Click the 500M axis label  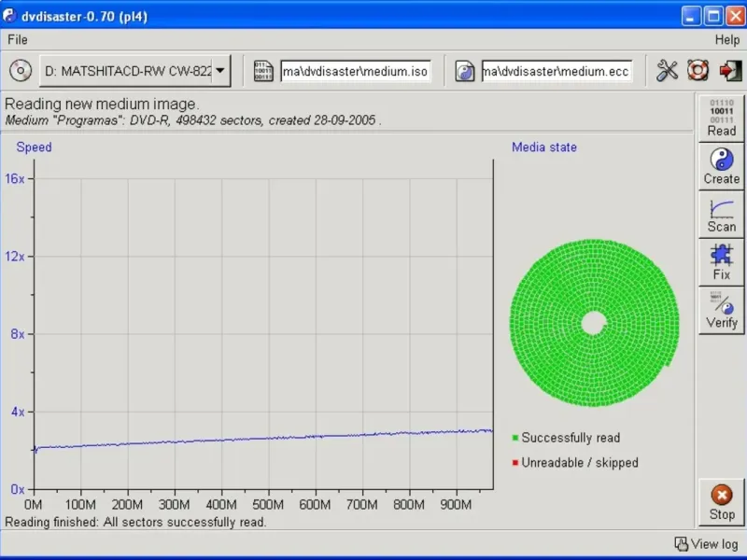click(268, 504)
